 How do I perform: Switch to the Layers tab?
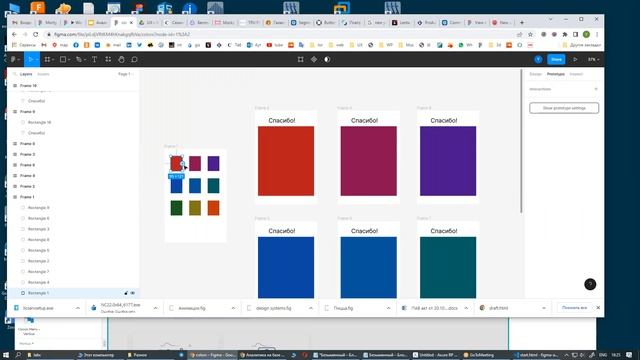[x=26, y=74]
